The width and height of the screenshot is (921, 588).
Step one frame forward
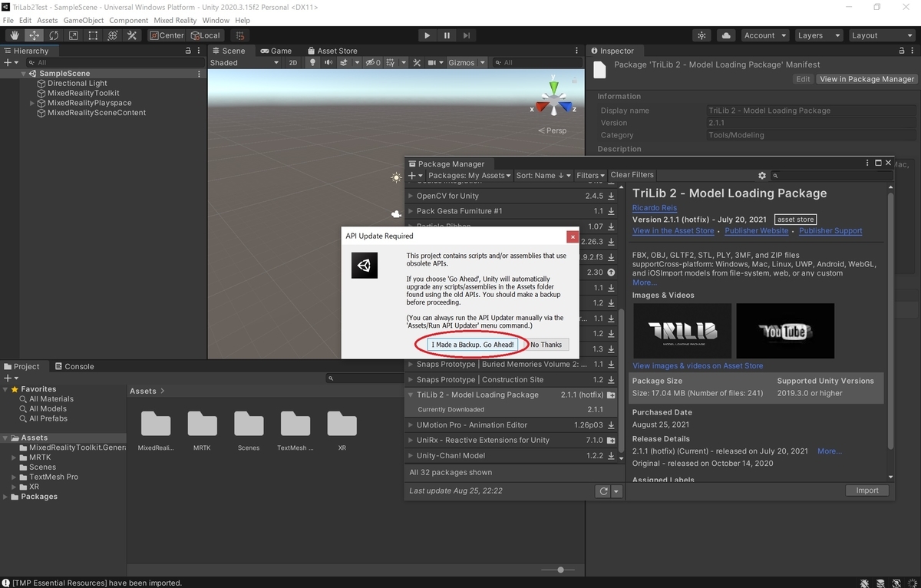[467, 35]
